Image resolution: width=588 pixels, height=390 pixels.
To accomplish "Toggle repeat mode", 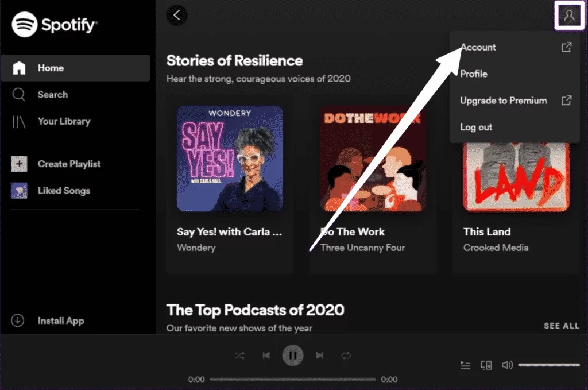I will pyautogui.click(x=346, y=356).
